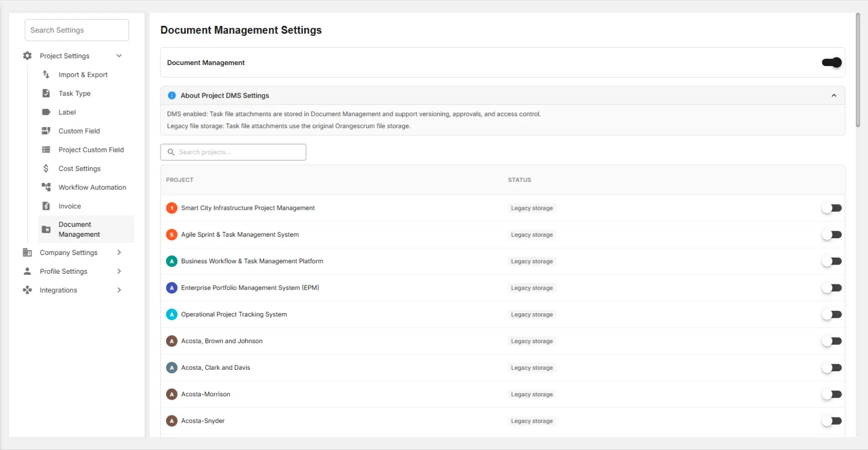Click the Project Settings gear icon

[27, 56]
